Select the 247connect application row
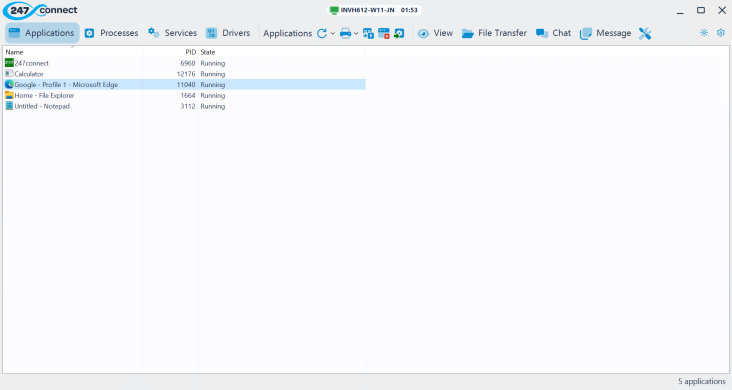 pyautogui.click(x=184, y=63)
